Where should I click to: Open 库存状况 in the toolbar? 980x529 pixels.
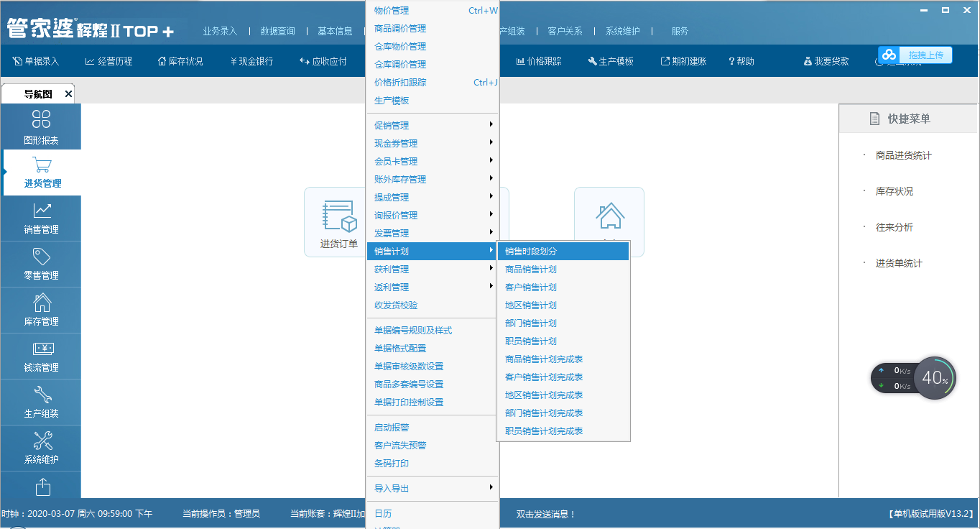(x=180, y=61)
